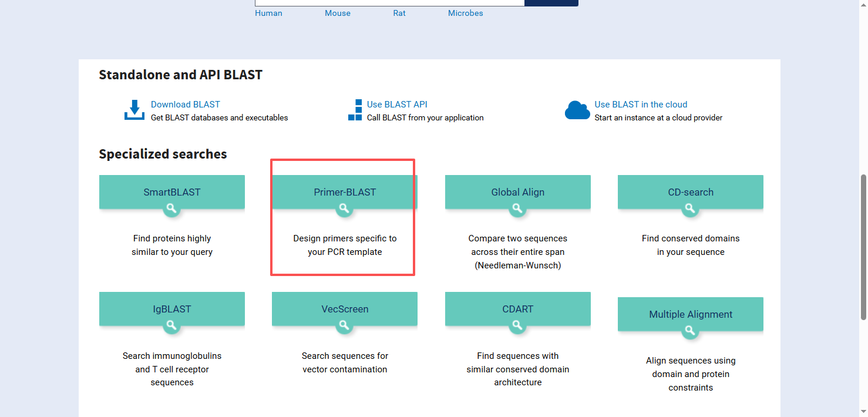Screen dimensions: 868x417
Task: Click the magnifier icon under Primer-BLAST
Action: pos(344,208)
